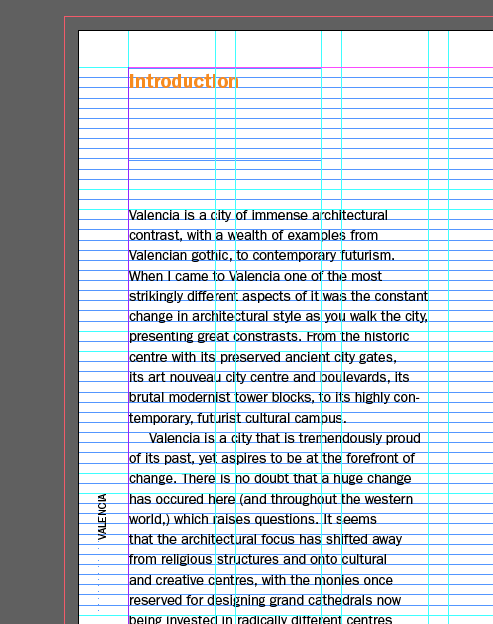Click the orange Introduction heading
Viewport: 493px width, 624px height.
tap(184, 81)
